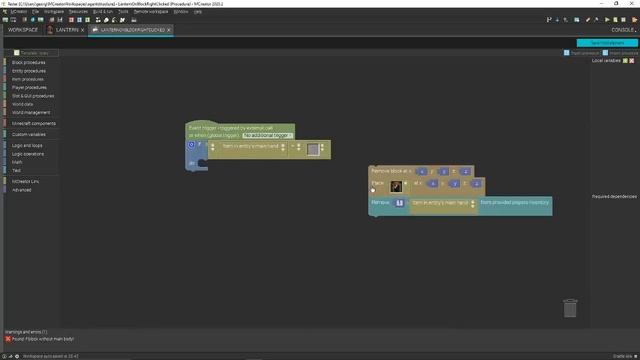
Task: Open the 'No additional trigger' dropdown
Action: tap(267, 135)
